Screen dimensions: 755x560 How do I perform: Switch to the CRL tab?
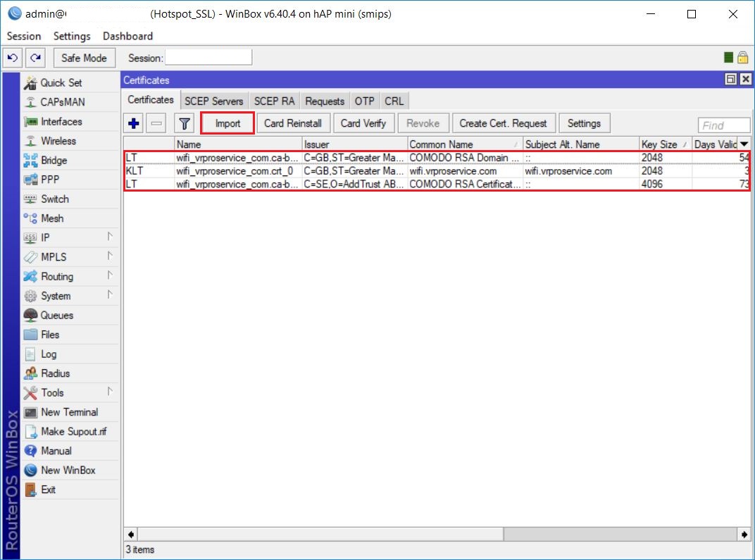tap(394, 101)
